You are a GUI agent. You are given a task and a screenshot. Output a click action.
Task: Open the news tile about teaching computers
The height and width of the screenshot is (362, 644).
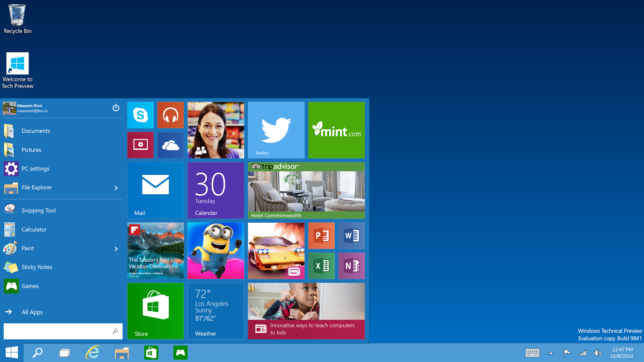click(306, 311)
